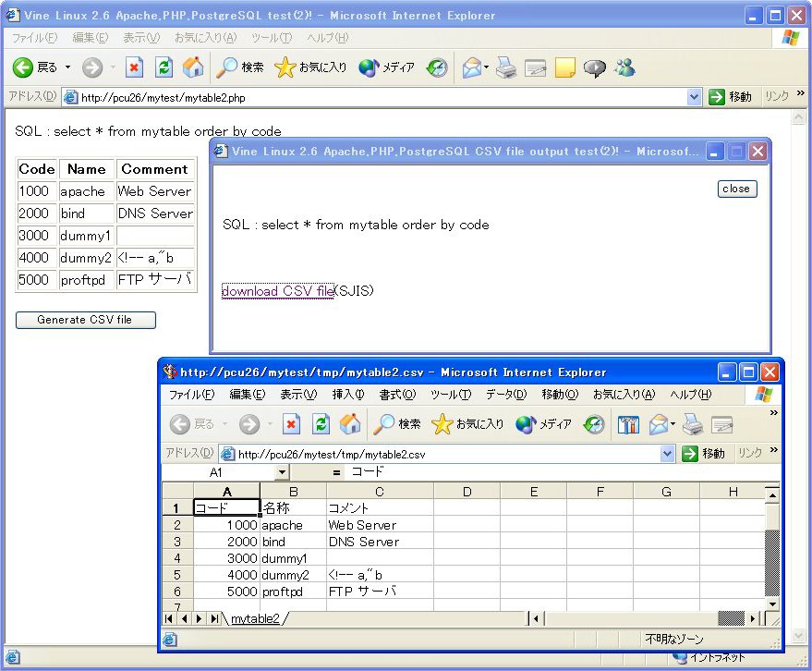
Task: Expand Links chevron in CSV window
Action: [774, 450]
